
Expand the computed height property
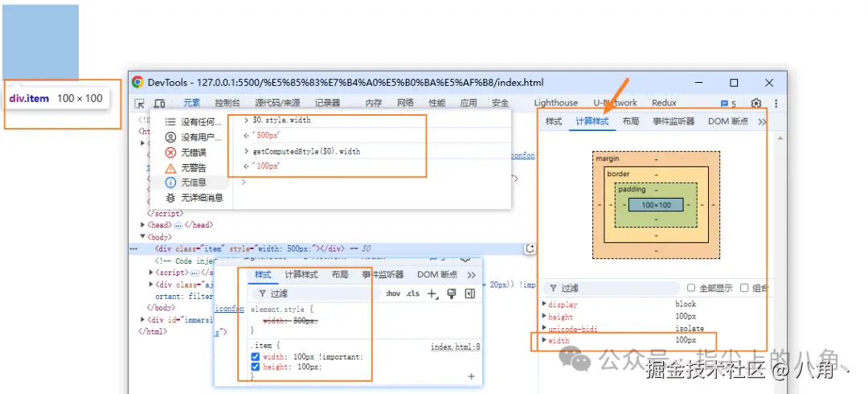coord(544,317)
